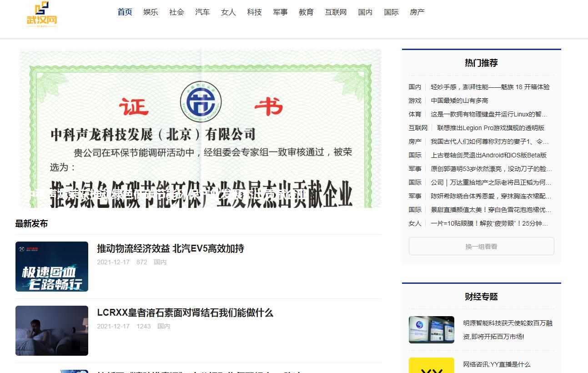Open article 上古卷轴剑灵退出Android和iOS版Beta版
This screenshot has width=588, height=373.
coord(489,155)
